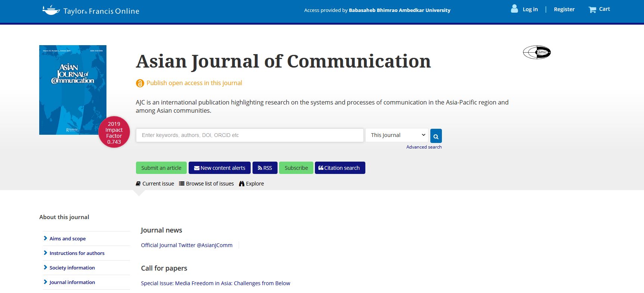Open Advanced search

(424, 147)
